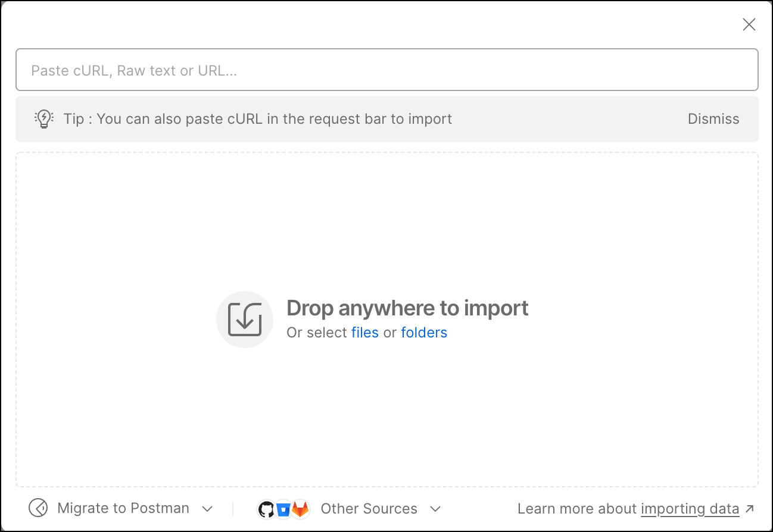The width and height of the screenshot is (773, 532).
Task: Select the folders link
Action: point(424,333)
